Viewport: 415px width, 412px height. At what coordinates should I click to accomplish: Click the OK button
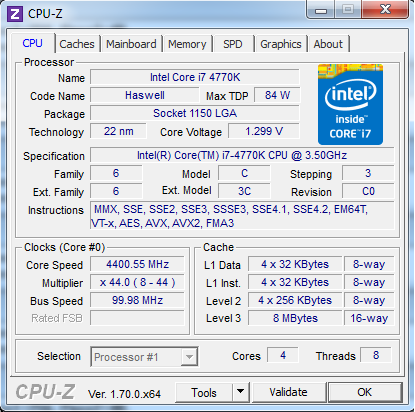tap(365, 392)
